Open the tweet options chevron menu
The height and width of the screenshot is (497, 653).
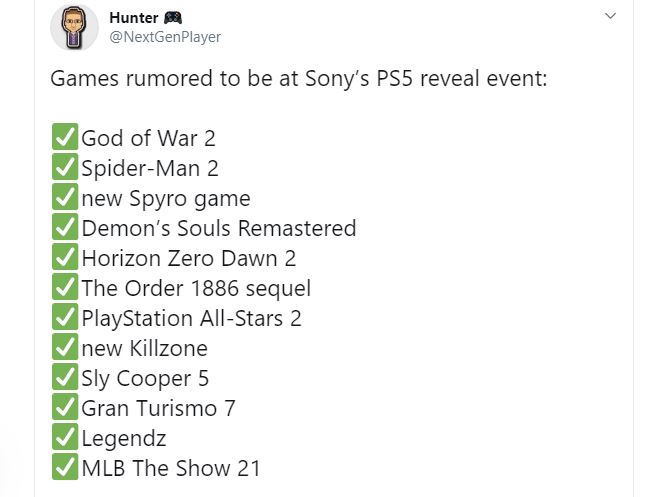tap(611, 17)
